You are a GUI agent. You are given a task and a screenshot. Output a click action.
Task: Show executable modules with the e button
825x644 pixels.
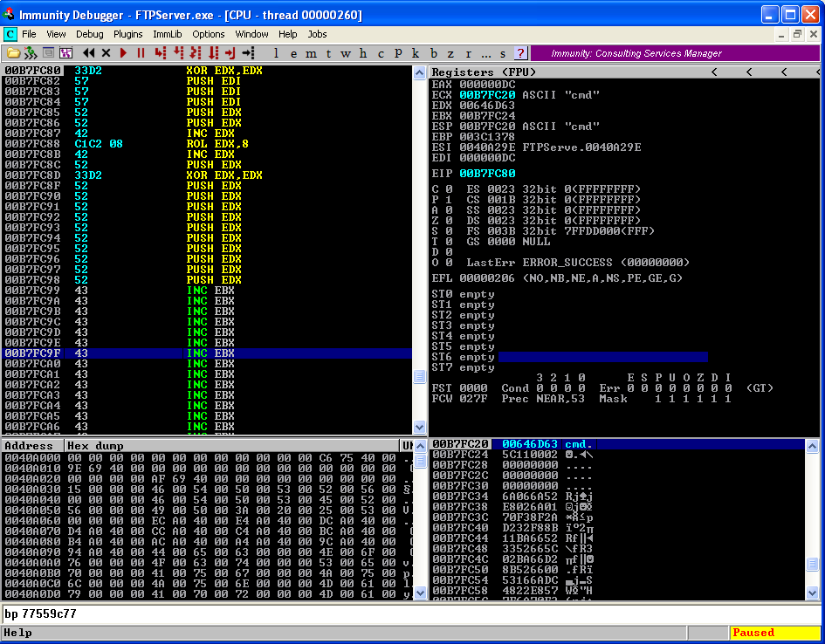[293, 53]
